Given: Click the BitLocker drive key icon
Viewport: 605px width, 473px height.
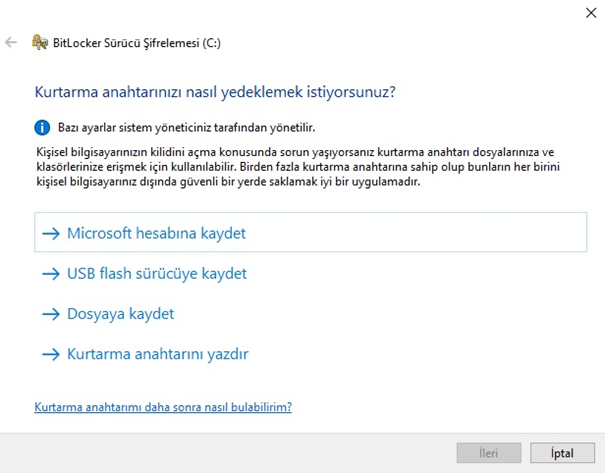Looking at the screenshot, I should click(40, 42).
